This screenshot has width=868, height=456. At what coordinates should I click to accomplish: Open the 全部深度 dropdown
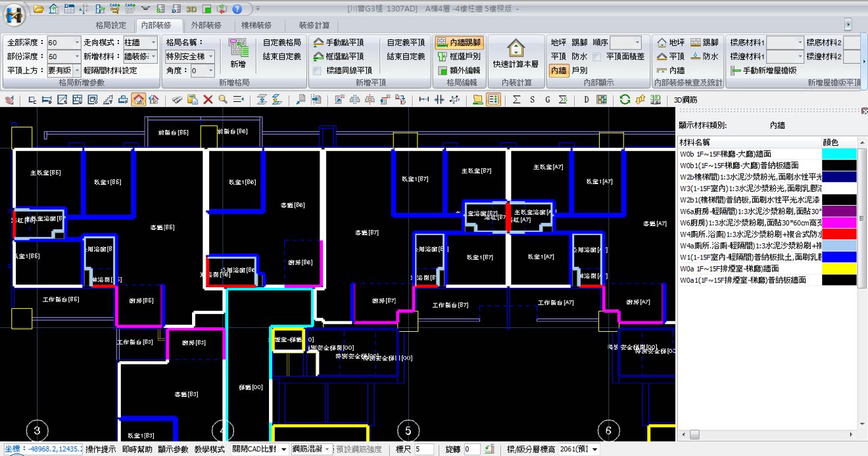point(76,43)
